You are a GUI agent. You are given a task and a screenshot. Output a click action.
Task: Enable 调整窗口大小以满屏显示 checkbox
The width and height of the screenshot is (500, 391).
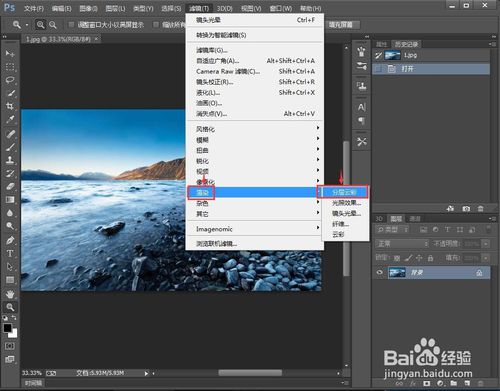[x=71, y=24]
